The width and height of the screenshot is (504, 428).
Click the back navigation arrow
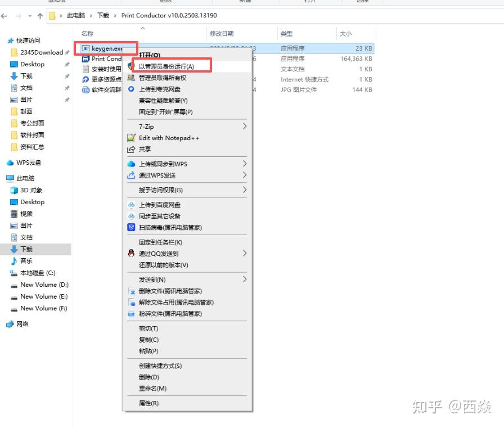[x=4, y=16]
